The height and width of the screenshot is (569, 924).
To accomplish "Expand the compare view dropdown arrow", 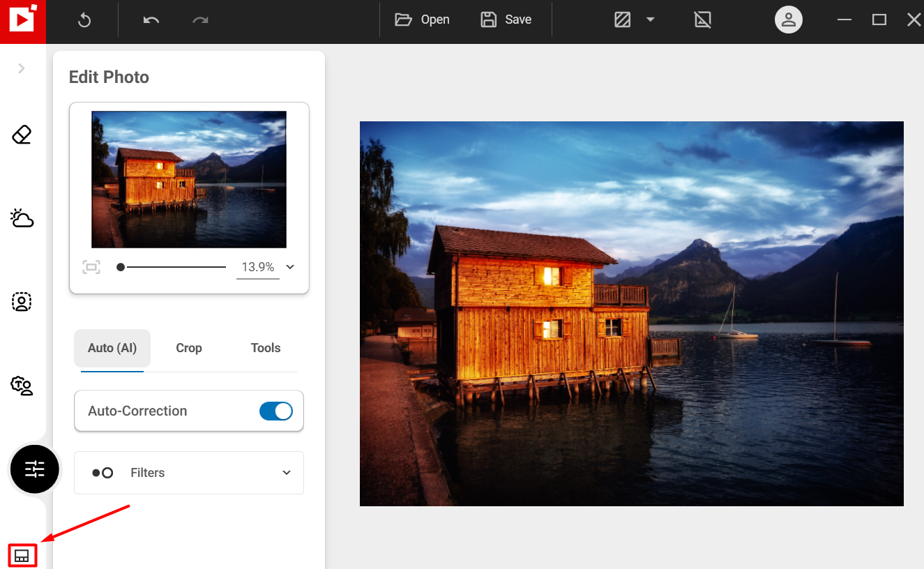I will (x=650, y=20).
